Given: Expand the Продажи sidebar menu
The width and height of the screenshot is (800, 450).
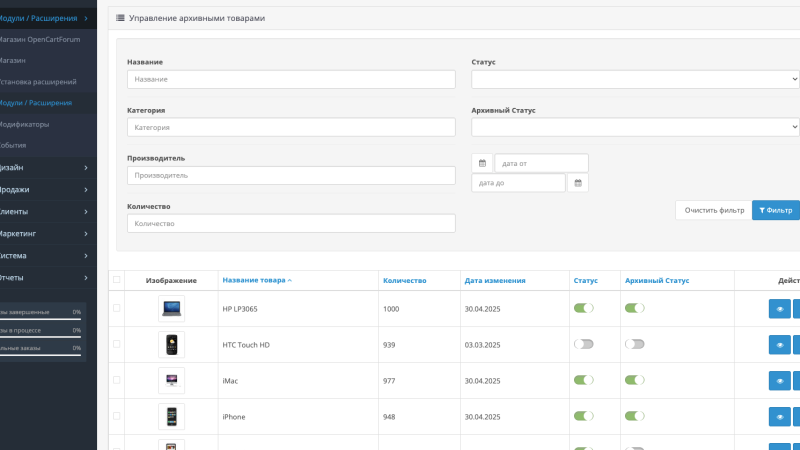Looking at the screenshot, I should click(x=46, y=189).
